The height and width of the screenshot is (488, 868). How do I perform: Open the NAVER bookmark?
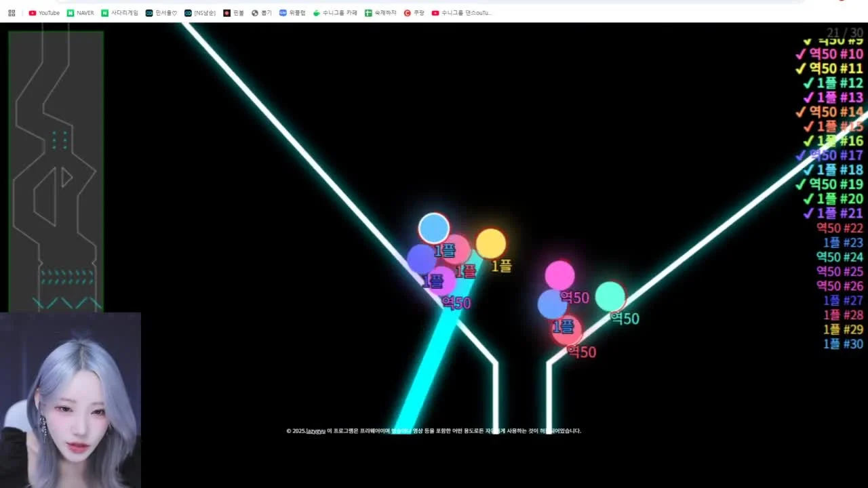(x=81, y=13)
